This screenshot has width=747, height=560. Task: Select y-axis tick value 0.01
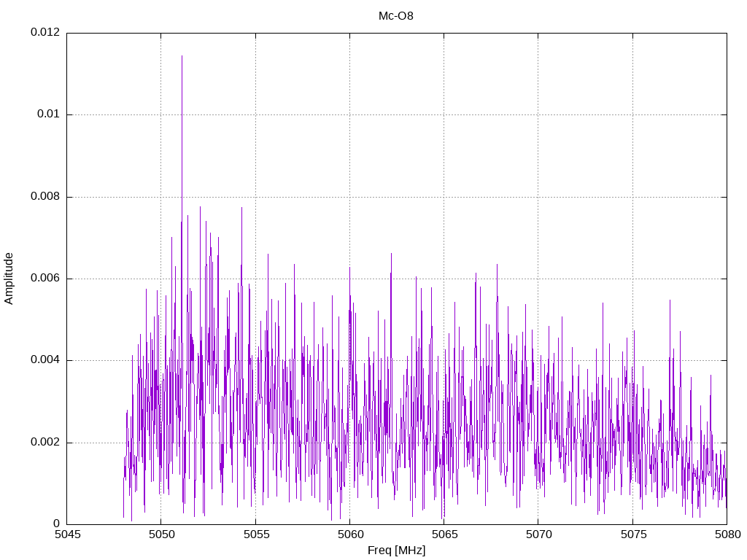pos(49,114)
